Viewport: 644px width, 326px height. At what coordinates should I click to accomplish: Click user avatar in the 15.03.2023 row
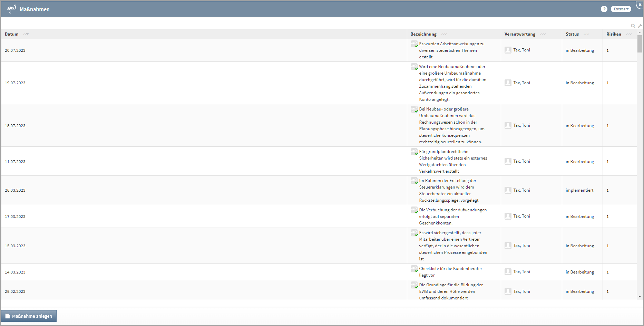pyautogui.click(x=508, y=246)
